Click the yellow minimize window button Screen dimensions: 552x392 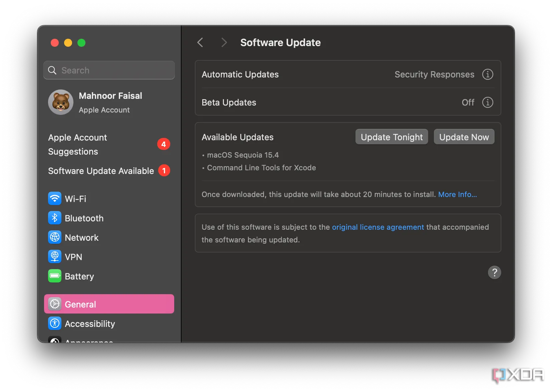68,43
